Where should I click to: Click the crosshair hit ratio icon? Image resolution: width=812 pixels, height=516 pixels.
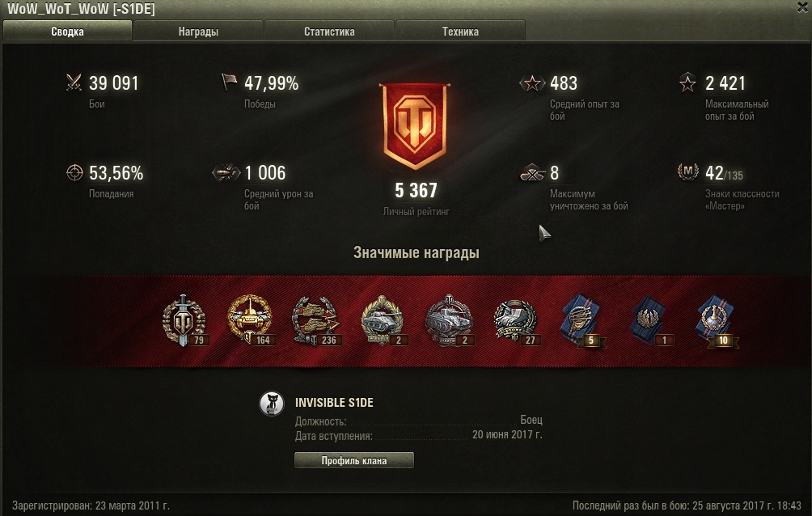[74, 172]
